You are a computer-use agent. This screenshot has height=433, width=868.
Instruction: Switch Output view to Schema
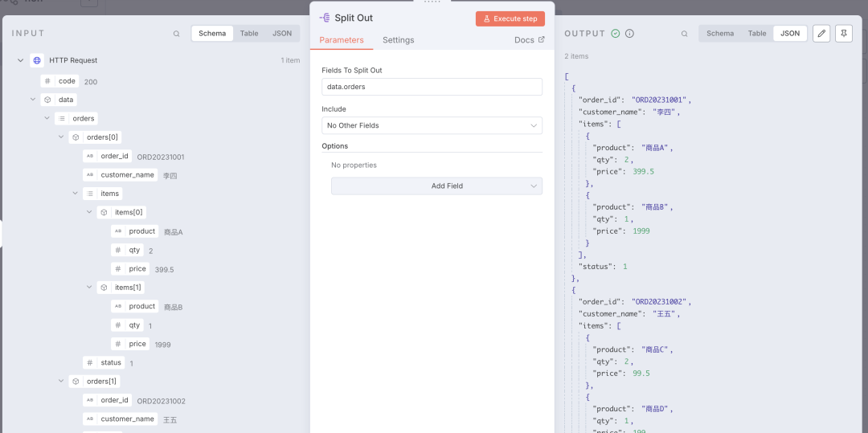(x=720, y=34)
